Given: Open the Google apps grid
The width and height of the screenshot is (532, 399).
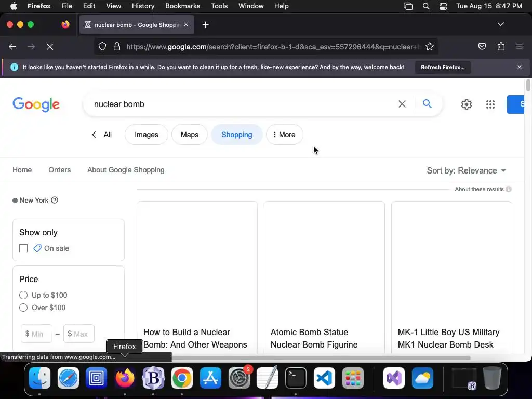Looking at the screenshot, I should click(x=490, y=104).
